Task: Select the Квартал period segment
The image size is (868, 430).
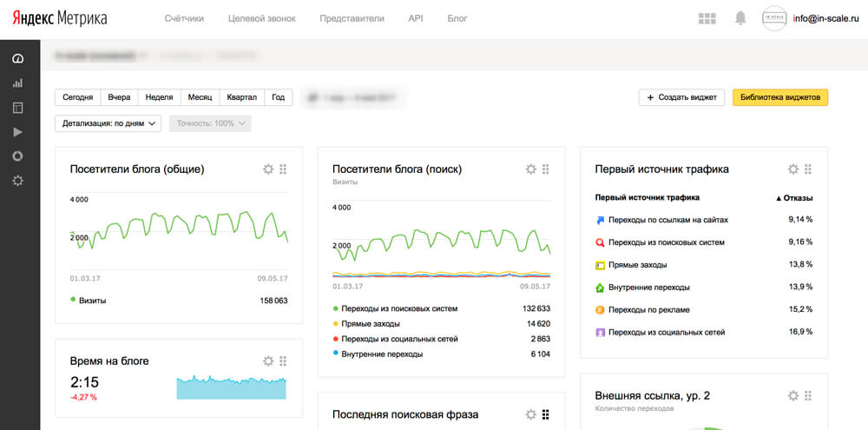Action: click(242, 97)
